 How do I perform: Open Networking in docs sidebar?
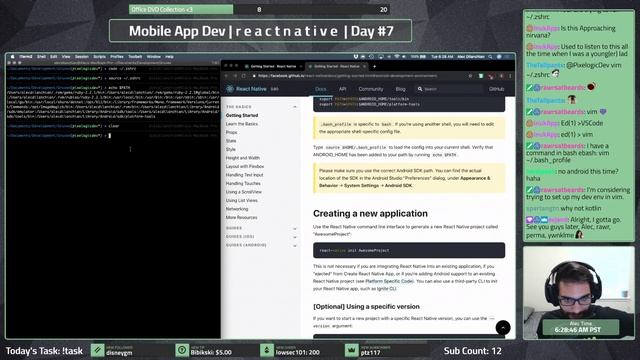(237, 209)
